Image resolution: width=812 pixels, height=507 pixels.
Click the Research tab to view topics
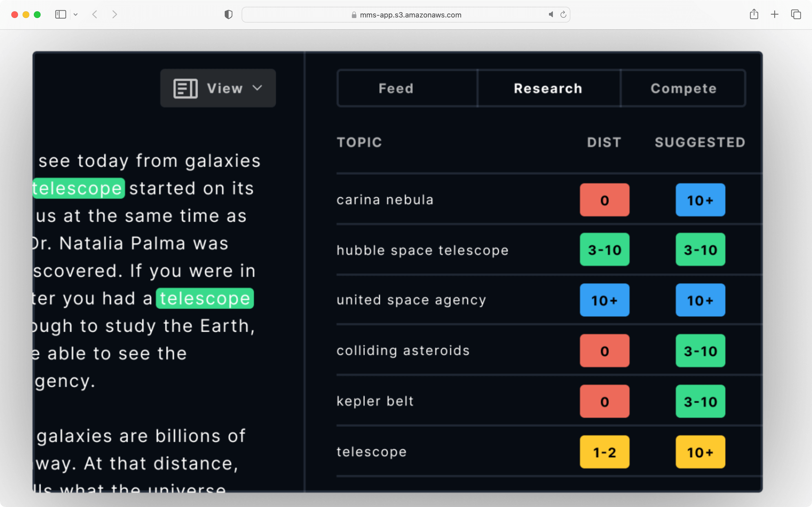[547, 88]
